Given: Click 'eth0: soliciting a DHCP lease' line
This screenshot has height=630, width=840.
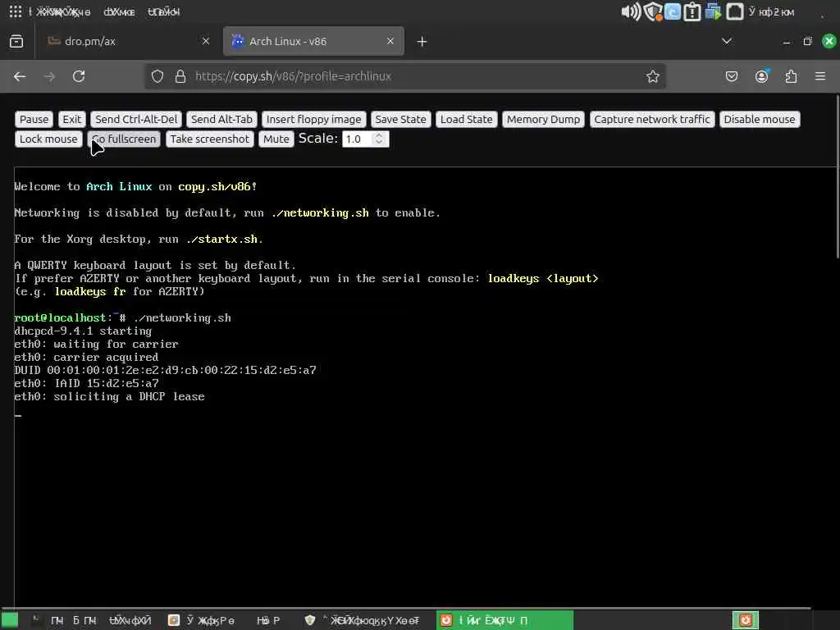Looking at the screenshot, I should (109, 396).
